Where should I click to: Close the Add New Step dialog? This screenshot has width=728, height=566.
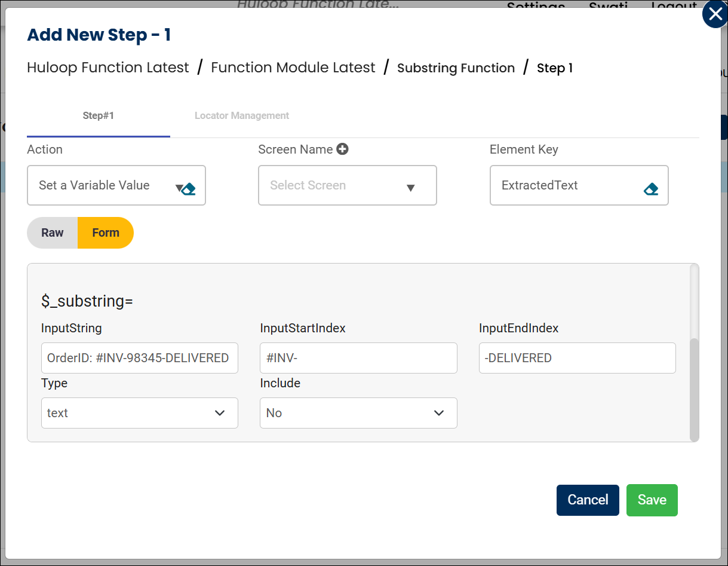click(x=715, y=14)
